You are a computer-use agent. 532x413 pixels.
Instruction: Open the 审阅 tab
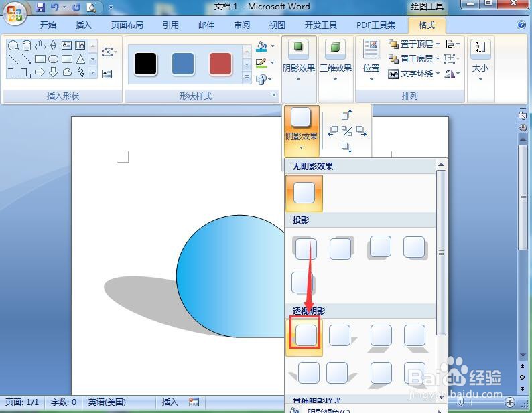pos(242,25)
